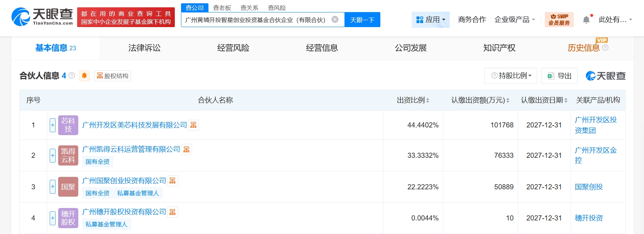Open equity structure icon for 广州凯得云科运营管理有限公司
This screenshot has height=234, width=644.
[x=187, y=149]
